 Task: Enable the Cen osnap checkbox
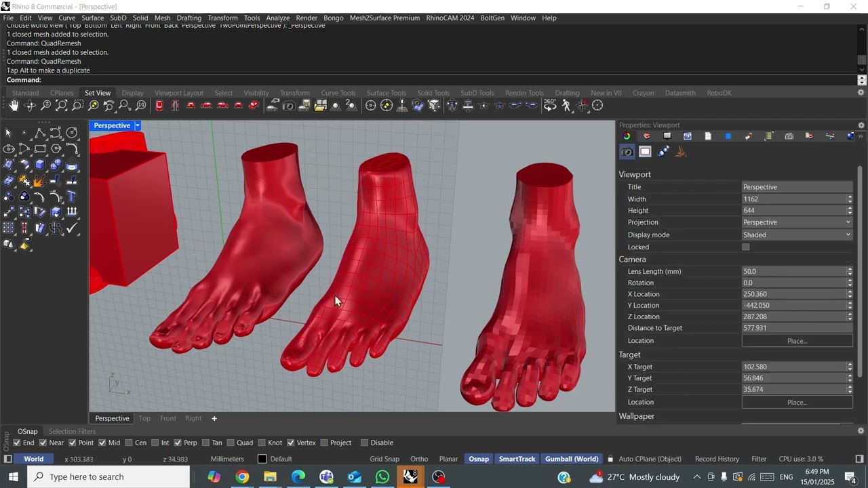pos(128,443)
